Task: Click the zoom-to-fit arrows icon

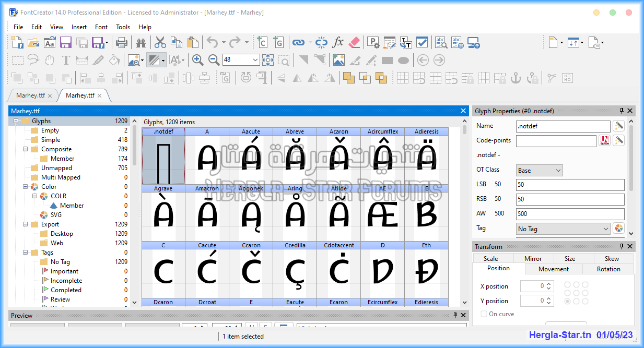Action: 268,60
